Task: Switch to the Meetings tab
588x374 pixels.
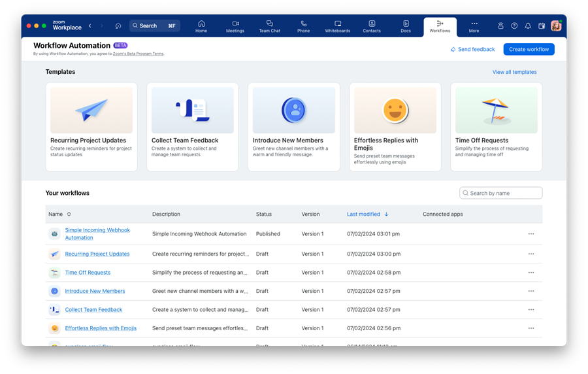Action: coord(235,26)
